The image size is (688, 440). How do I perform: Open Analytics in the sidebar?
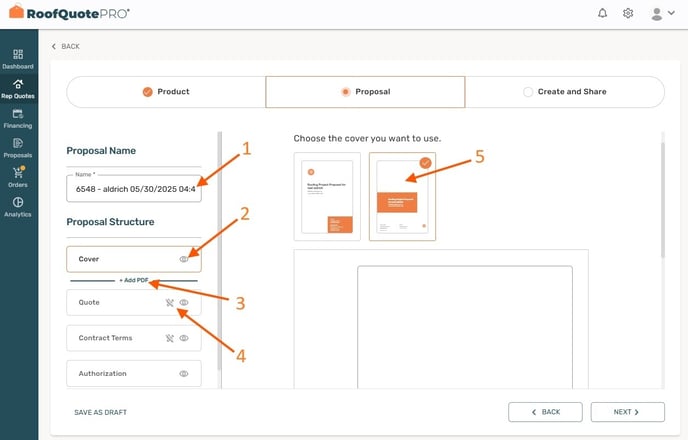click(18, 207)
